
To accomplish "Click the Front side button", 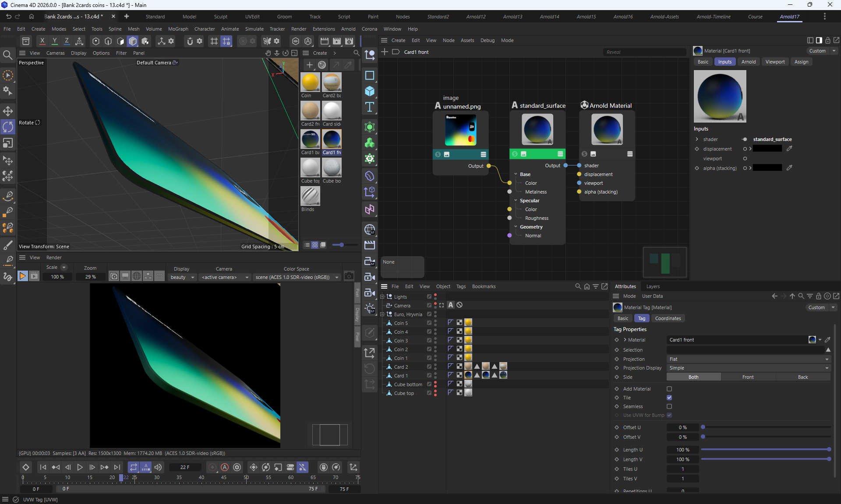I will click(748, 377).
